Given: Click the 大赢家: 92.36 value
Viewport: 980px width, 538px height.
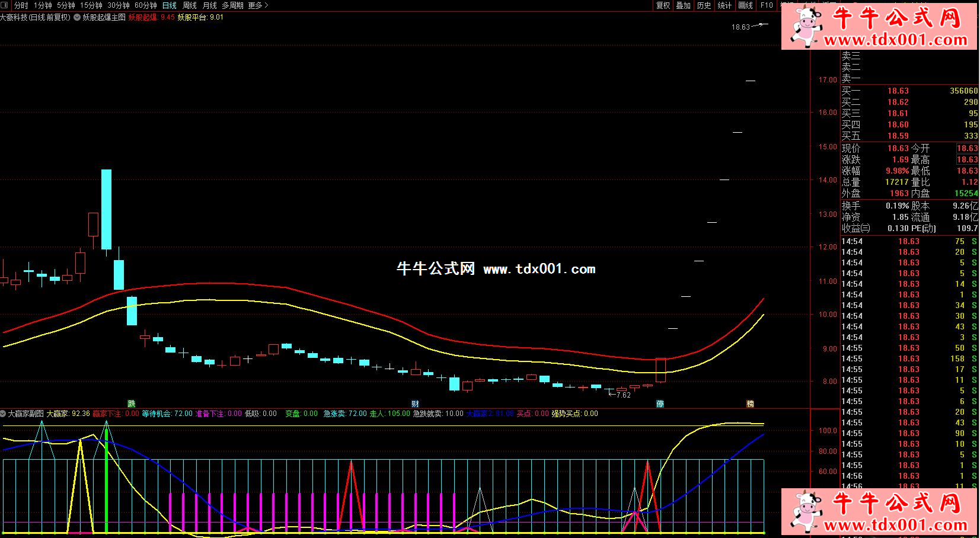Looking at the screenshot, I should pos(69,414).
